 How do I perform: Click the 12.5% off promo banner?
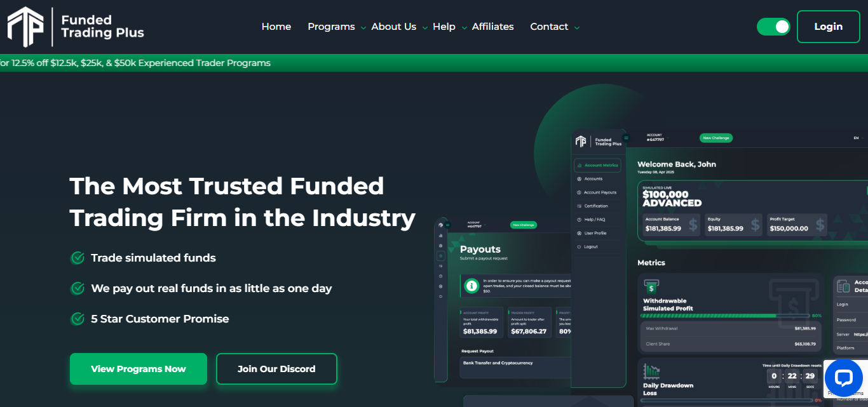pos(434,63)
